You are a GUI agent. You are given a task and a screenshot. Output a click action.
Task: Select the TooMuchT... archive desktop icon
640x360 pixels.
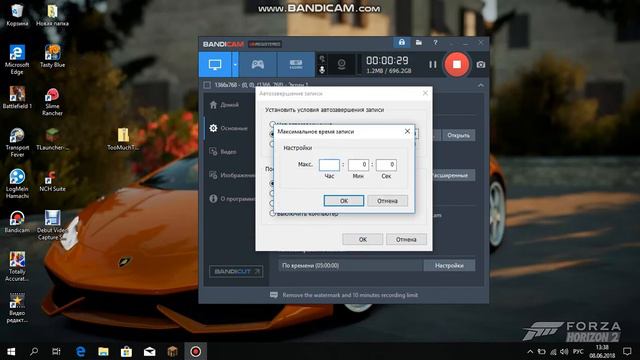point(123,140)
